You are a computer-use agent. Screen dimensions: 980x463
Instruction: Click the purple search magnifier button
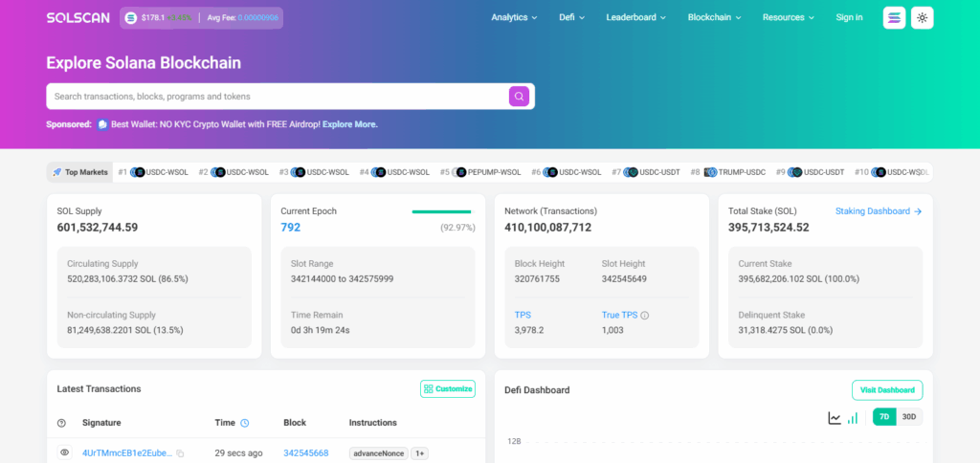(519, 97)
